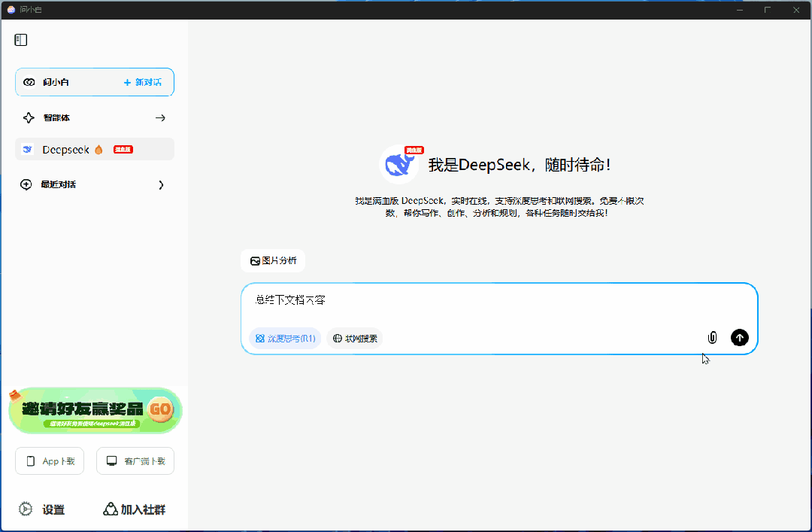The image size is (812, 532).
Task: Open 智能体 list via right arrow
Action: pyautogui.click(x=160, y=117)
